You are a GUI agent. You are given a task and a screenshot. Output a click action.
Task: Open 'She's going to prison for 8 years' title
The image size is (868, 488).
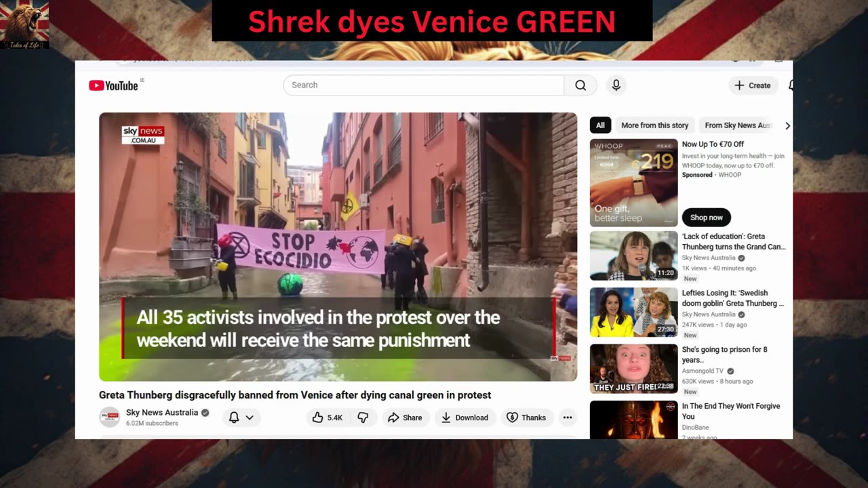pyautogui.click(x=725, y=354)
